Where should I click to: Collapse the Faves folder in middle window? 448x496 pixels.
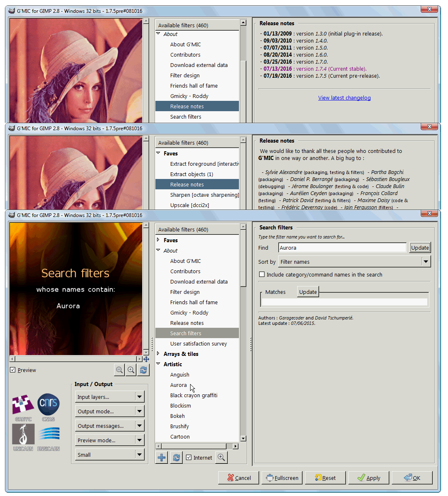pyautogui.click(x=158, y=153)
